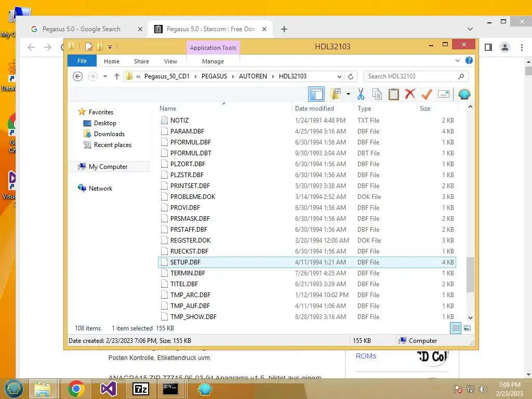Select Desktop in navigation pane
This screenshot has width=532, height=399.
click(105, 123)
